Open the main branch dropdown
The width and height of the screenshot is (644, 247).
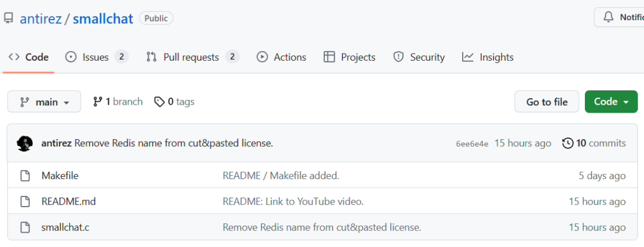tap(44, 102)
